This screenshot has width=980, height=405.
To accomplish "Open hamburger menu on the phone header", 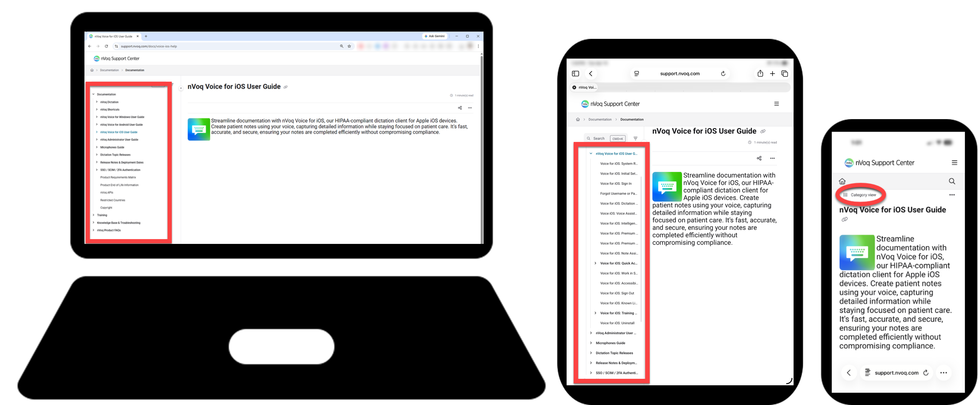I will [x=954, y=163].
